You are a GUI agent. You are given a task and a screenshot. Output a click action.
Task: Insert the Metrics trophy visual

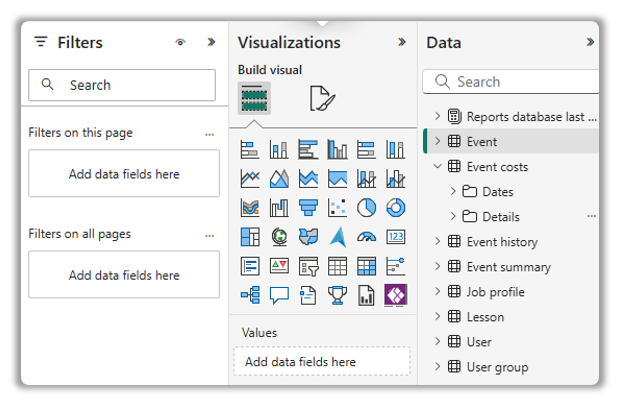point(337,295)
